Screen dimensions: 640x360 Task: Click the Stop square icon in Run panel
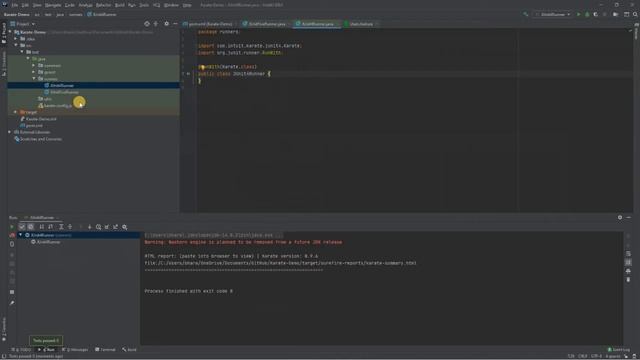click(x=12, y=292)
